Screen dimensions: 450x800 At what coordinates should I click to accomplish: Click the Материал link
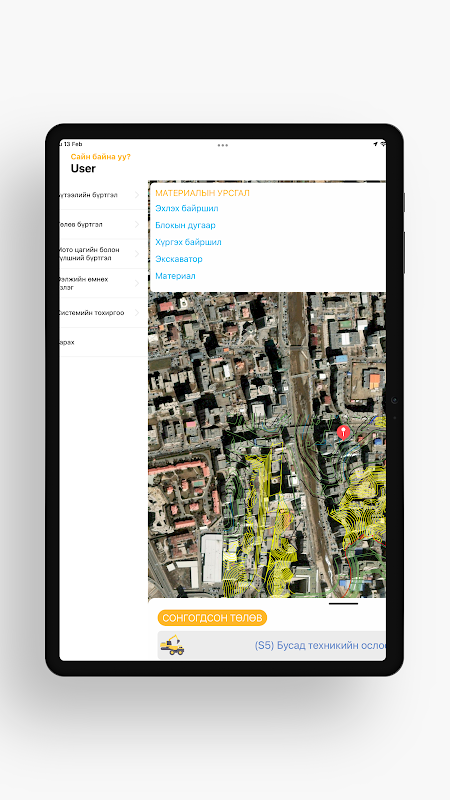175,276
